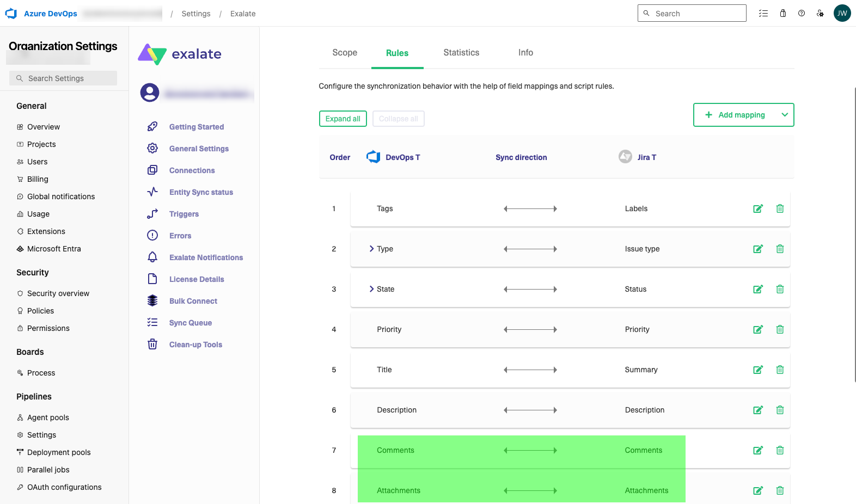Screen dimensions: 856x504
Task: Click the License Details document icon
Action: (152, 279)
